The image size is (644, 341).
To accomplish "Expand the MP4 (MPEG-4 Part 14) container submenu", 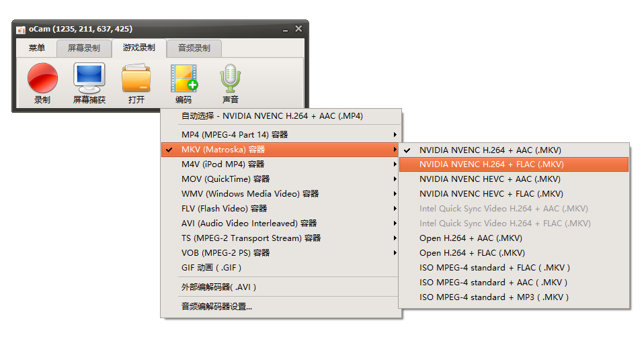I will point(281,135).
